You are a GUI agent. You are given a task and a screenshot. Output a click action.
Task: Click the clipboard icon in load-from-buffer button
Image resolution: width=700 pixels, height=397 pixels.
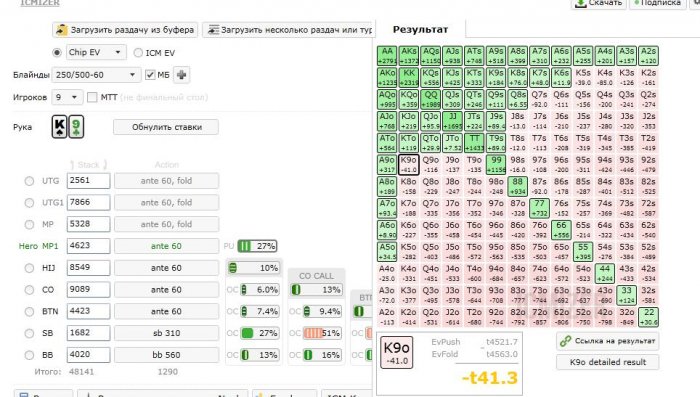coord(61,30)
